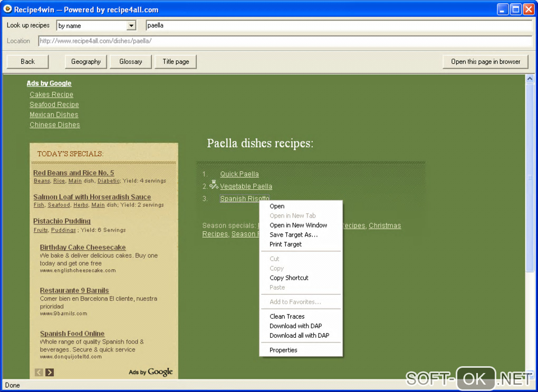This screenshot has height=392, width=538.
Task: Click the Diabetic tag link
Action: coord(109,181)
